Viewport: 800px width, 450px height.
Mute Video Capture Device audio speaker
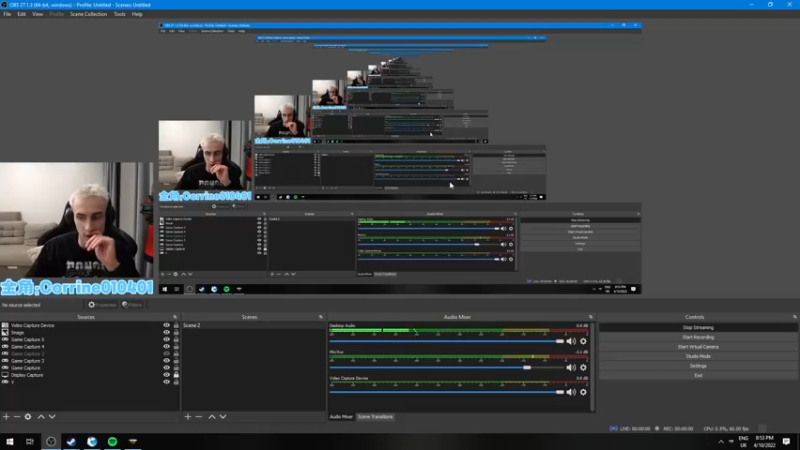point(571,392)
